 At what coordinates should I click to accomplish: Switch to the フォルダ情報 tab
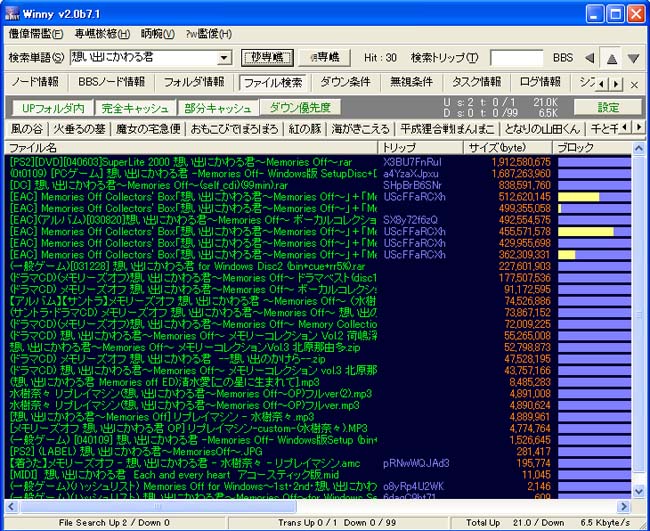tap(194, 82)
